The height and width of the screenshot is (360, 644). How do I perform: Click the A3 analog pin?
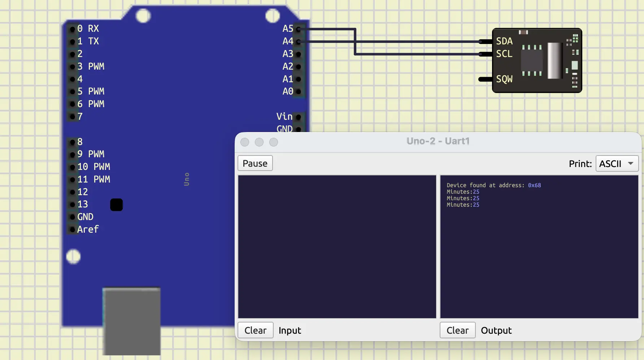(x=299, y=54)
